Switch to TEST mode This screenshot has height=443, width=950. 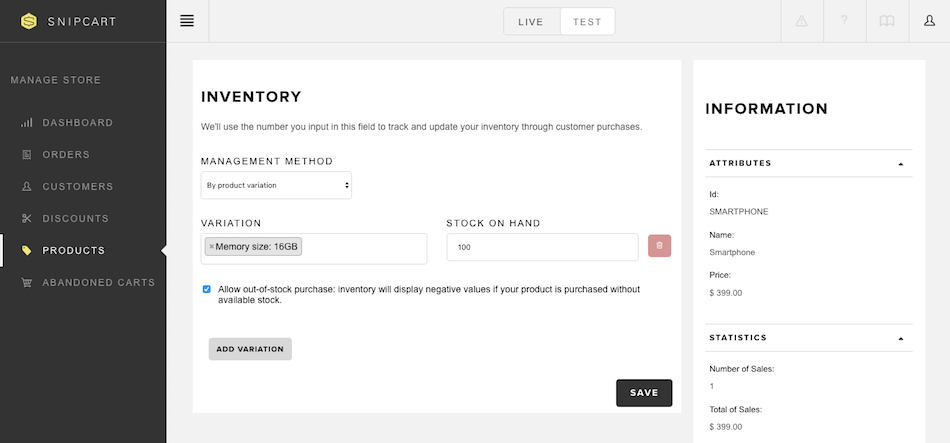tap(587, 22)
